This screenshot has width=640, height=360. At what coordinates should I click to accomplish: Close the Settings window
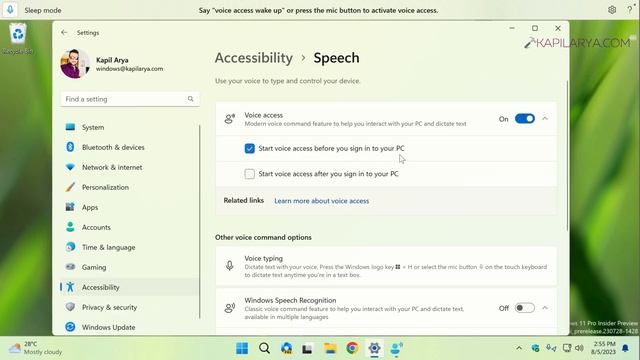tap(558, 28)
